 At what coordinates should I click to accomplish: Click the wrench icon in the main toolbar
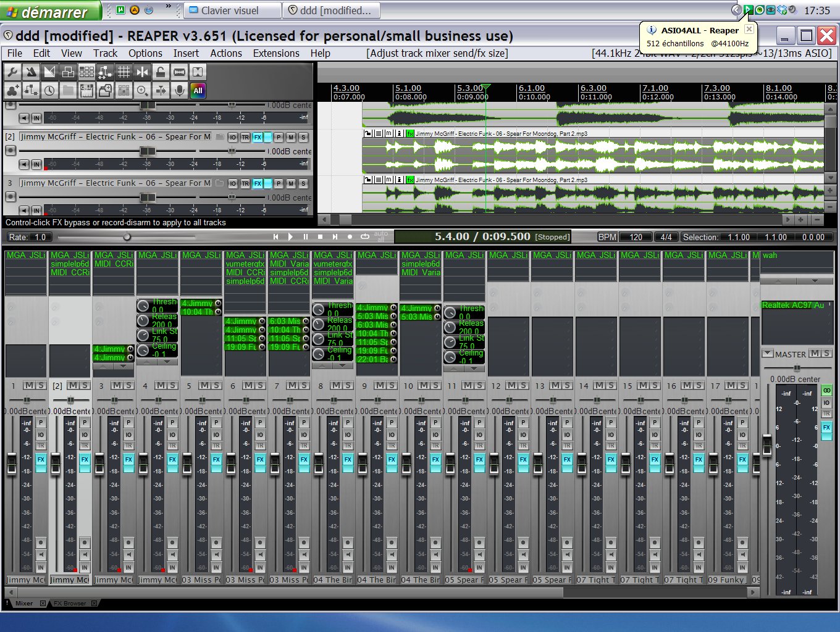[12, 72]
